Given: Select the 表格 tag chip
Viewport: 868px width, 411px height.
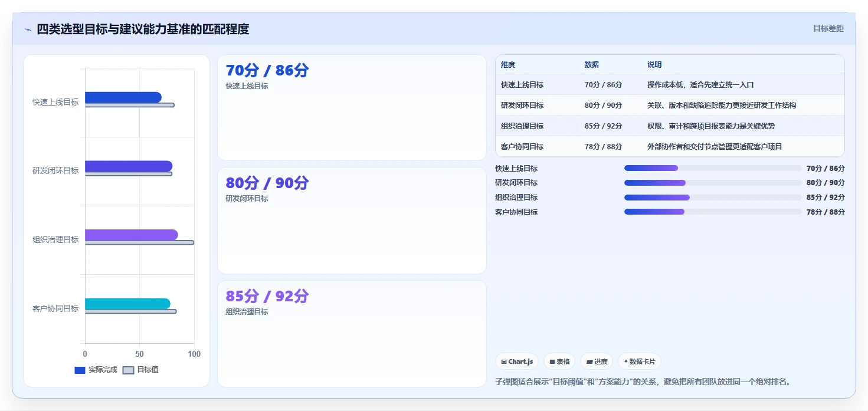Looking at the screenshot, I should click(559, 361).
